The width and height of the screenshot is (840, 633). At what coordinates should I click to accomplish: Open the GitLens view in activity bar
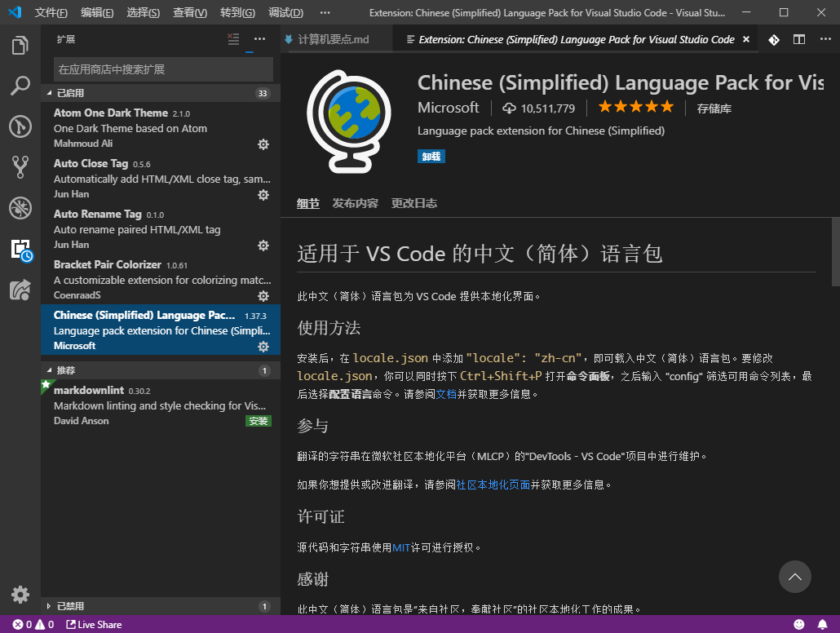(x=20, y=126)
